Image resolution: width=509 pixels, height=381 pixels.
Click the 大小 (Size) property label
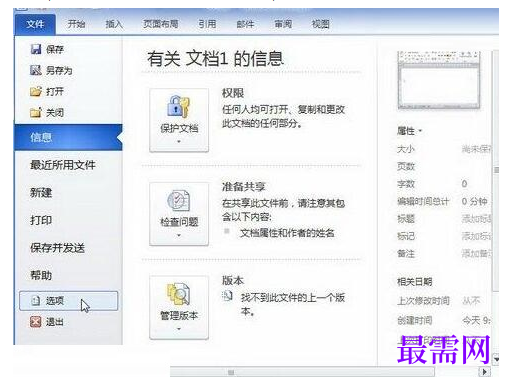406,149
